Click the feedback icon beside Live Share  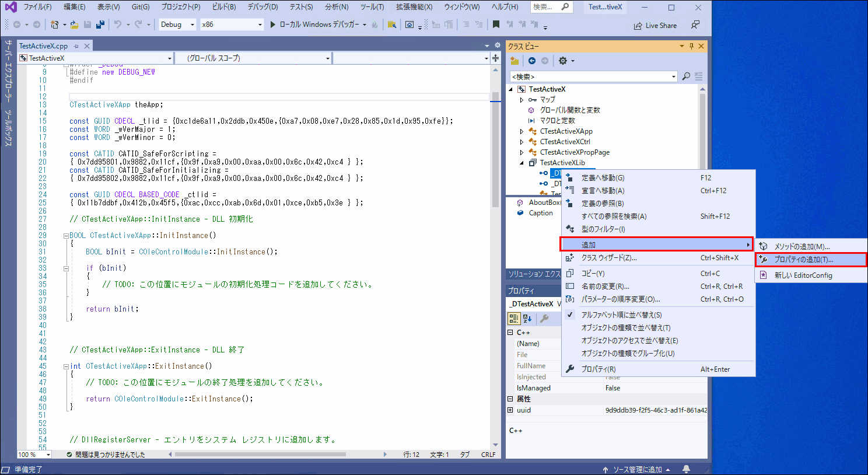(x=695, y=25)
